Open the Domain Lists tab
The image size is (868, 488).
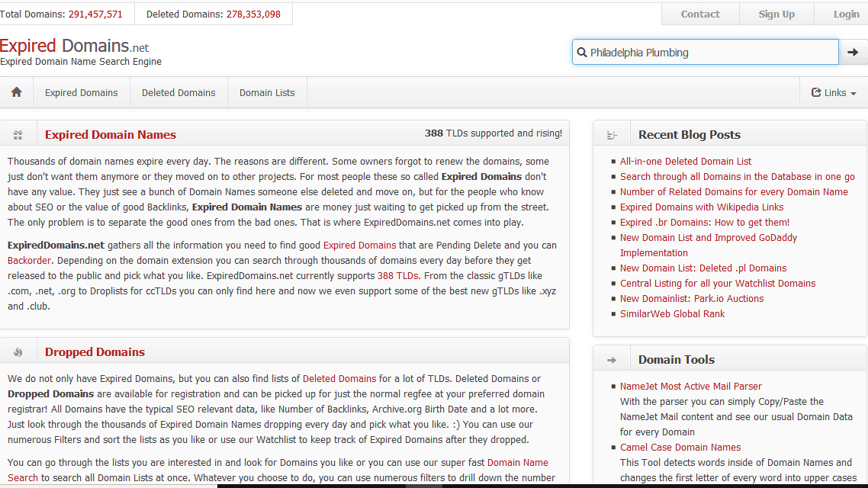point(267,92)
